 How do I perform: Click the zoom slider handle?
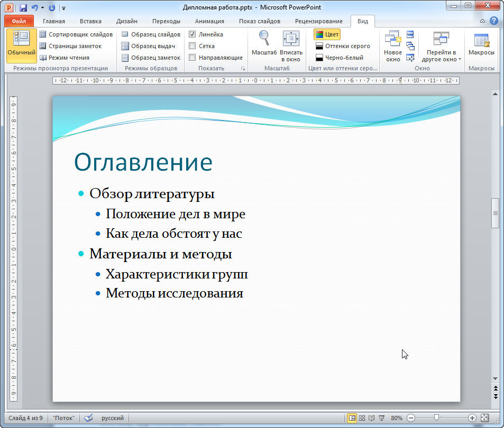436,417
